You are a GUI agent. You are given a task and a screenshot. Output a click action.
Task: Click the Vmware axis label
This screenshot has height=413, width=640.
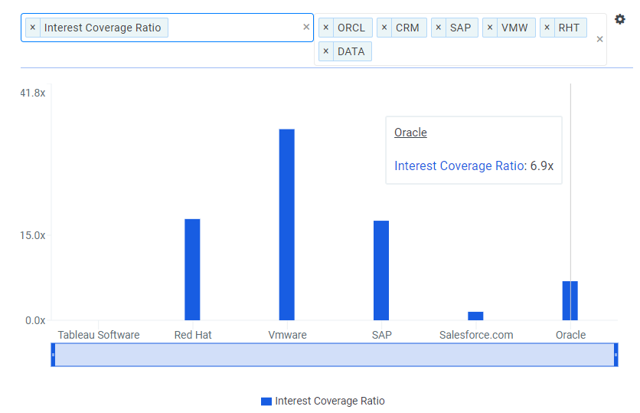pos(287,335)
